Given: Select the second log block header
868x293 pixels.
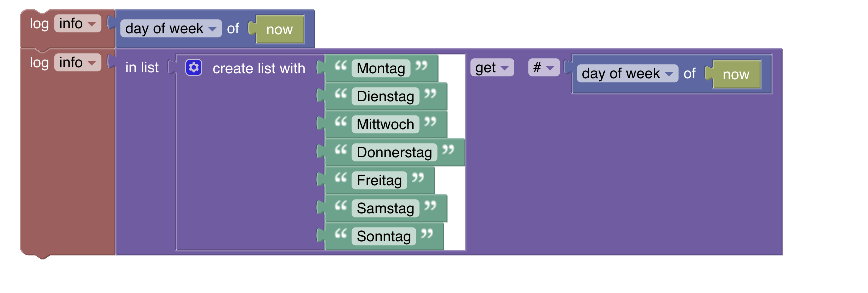Looking at the screenshot, I should click(40, 62).
